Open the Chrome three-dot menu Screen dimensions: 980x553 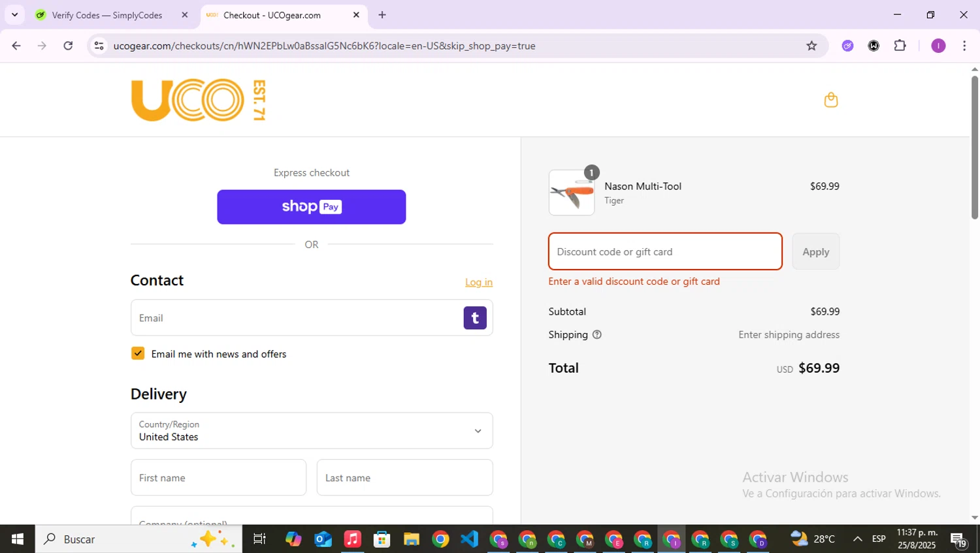click(x=964, y=46)
